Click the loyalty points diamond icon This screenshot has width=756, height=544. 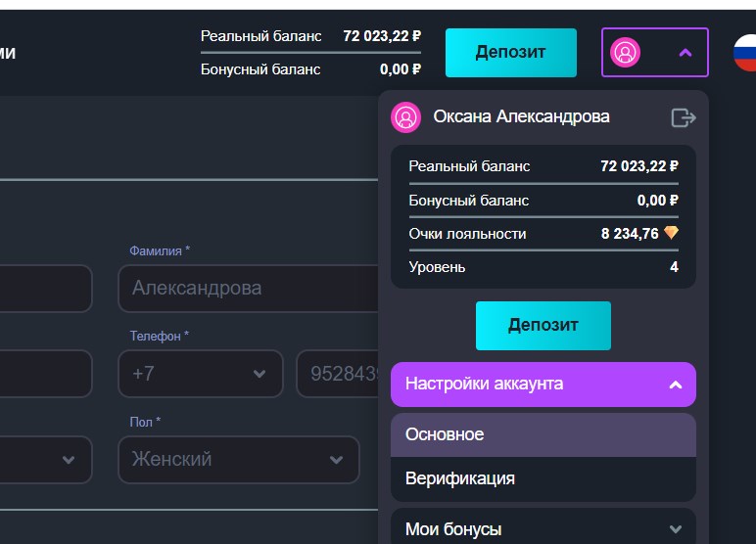671,233
